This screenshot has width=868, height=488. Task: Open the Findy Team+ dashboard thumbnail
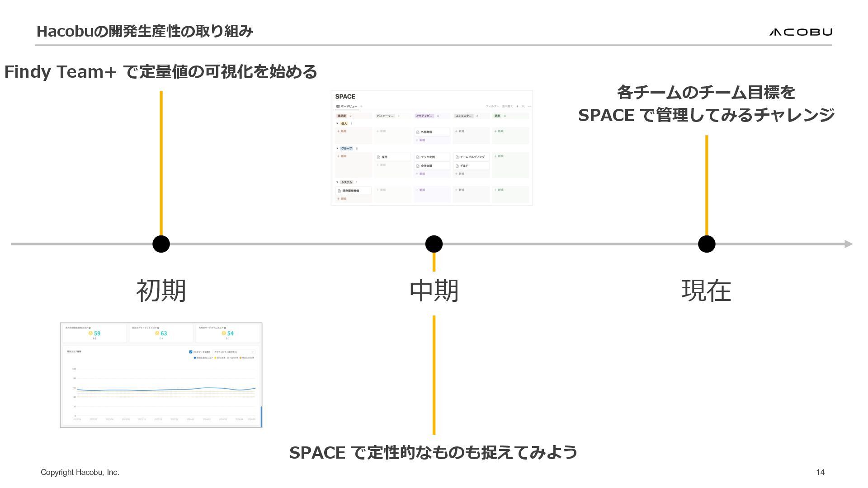[161, 375]
